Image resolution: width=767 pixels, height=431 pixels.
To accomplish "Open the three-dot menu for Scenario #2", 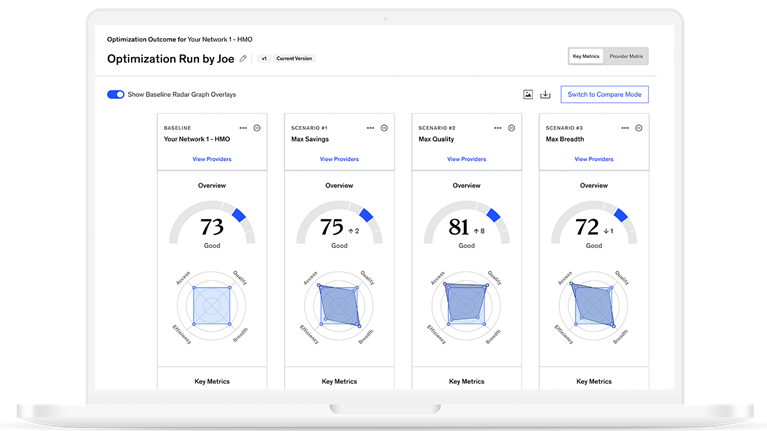I will pyautogui.click(x=497, y=128).
